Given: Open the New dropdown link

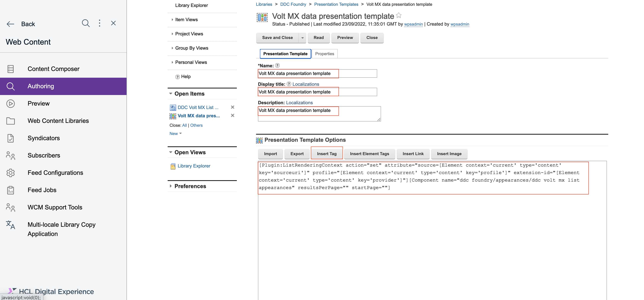Looking at the screenshot, I should click(x=175, y=133).
